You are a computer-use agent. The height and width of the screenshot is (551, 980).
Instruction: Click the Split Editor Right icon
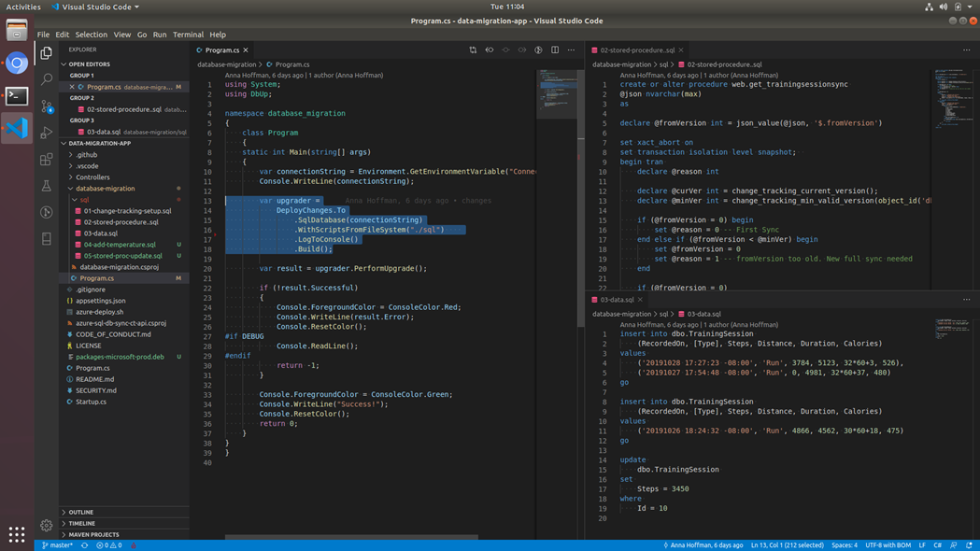(x=555, y=50)
